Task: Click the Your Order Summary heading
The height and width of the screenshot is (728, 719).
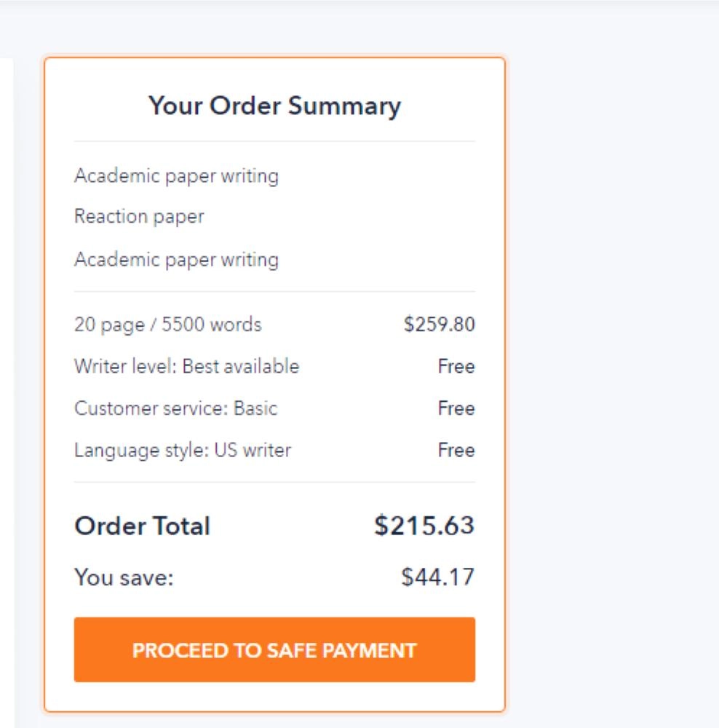Action: (274, 106)
